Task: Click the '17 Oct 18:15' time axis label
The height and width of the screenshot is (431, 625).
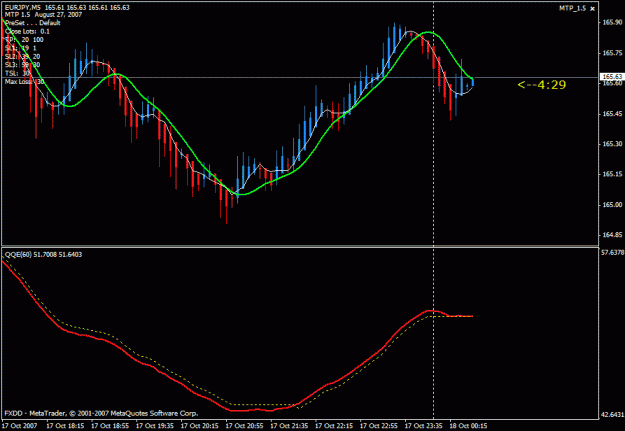Action: point(66,426)
